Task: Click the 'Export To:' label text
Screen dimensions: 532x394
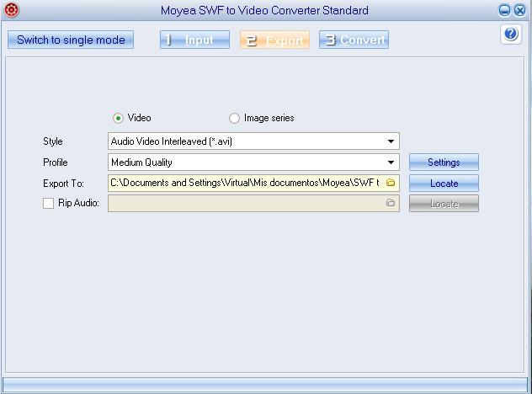Action: point(63,184)
